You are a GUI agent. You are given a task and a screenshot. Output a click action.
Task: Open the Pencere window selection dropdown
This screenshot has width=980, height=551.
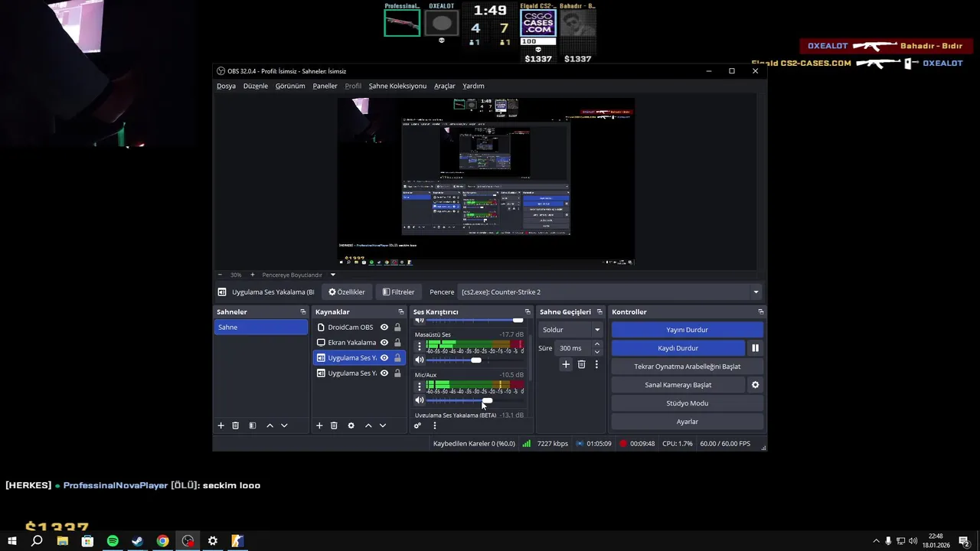[609, 292]
